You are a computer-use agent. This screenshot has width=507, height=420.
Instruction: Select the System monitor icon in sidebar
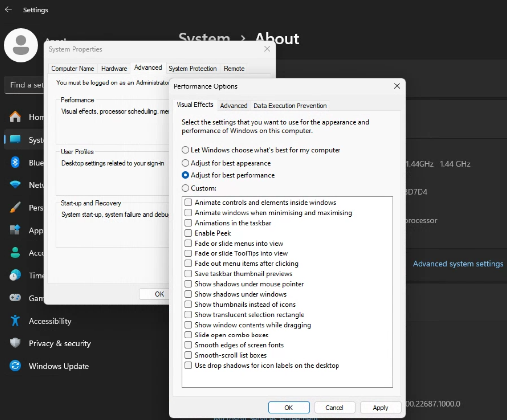coord(15,139)
